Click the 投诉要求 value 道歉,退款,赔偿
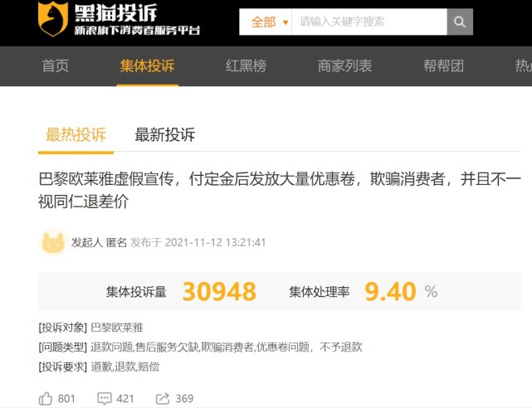The height and width of the screenshot is (408, 532). [x=125, y=367]
